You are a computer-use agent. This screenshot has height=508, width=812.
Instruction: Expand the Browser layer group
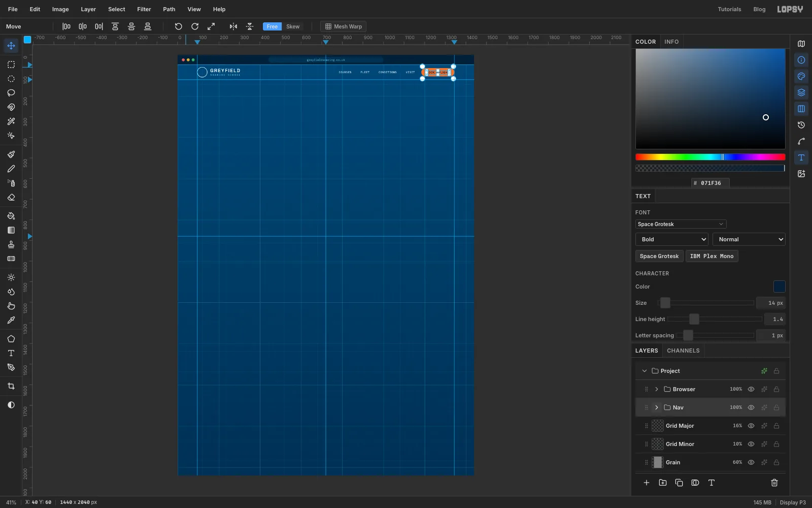[x=657, y=389]
